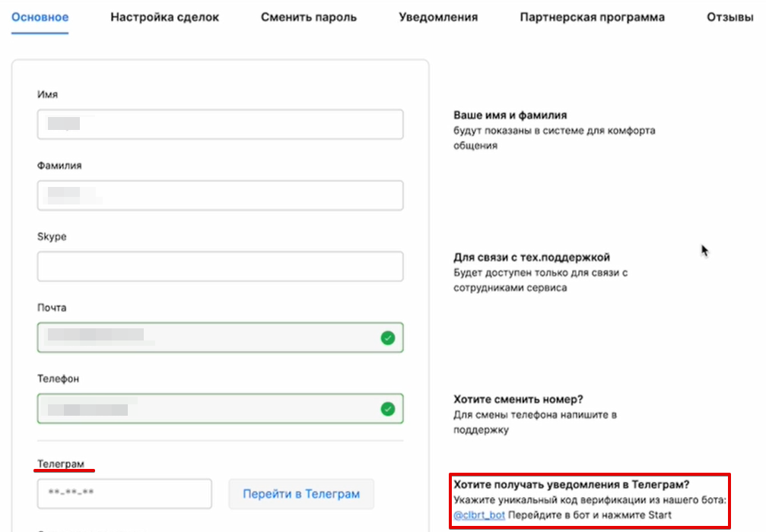Select the Уведомления tab
The height and width of the screenshot is (532, 766).
pos(437,16)
